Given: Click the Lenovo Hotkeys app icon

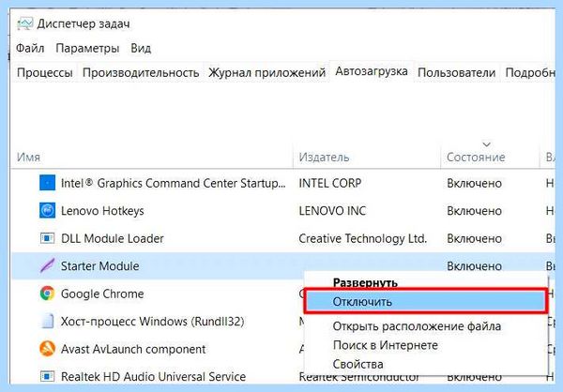Looking at the screenshot, I should pyautogui.click(x=48, y=210).
